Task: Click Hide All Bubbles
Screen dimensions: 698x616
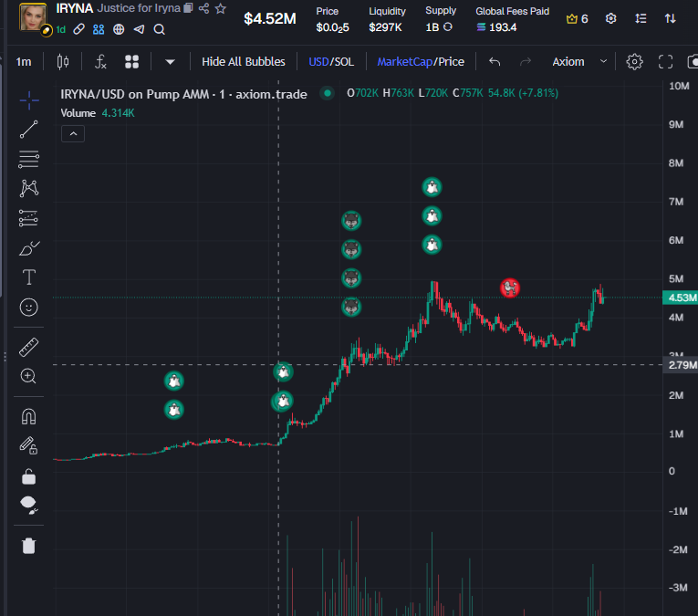Action: 244,61
